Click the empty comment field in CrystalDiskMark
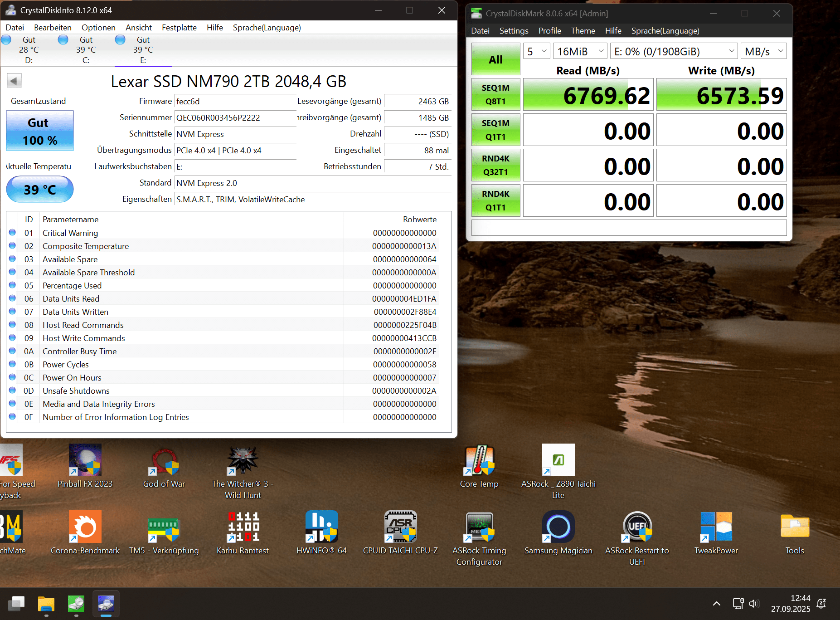Image resolution: width=840 pixels, height=620 pixels. [629, 228]
